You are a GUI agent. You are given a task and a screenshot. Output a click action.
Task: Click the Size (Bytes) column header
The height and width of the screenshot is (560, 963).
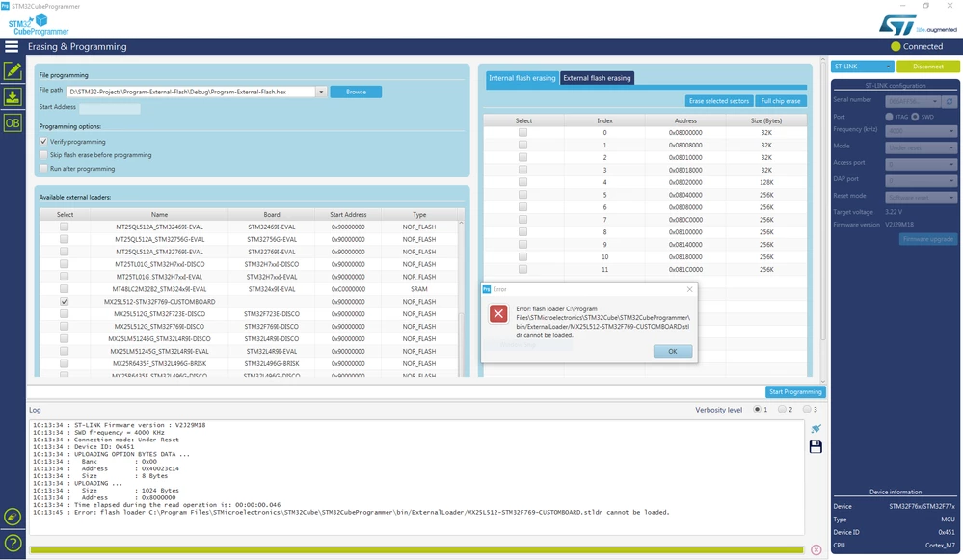[x=765, y=121]
